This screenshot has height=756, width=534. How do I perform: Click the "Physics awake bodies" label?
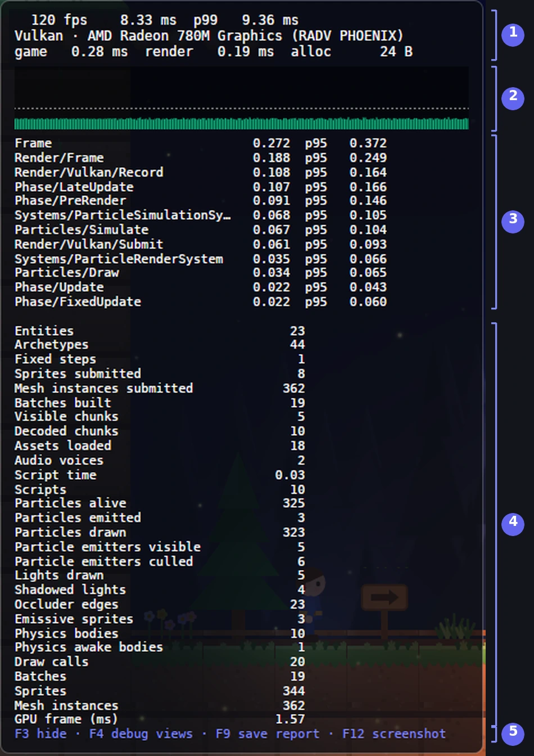coord(89,647)
